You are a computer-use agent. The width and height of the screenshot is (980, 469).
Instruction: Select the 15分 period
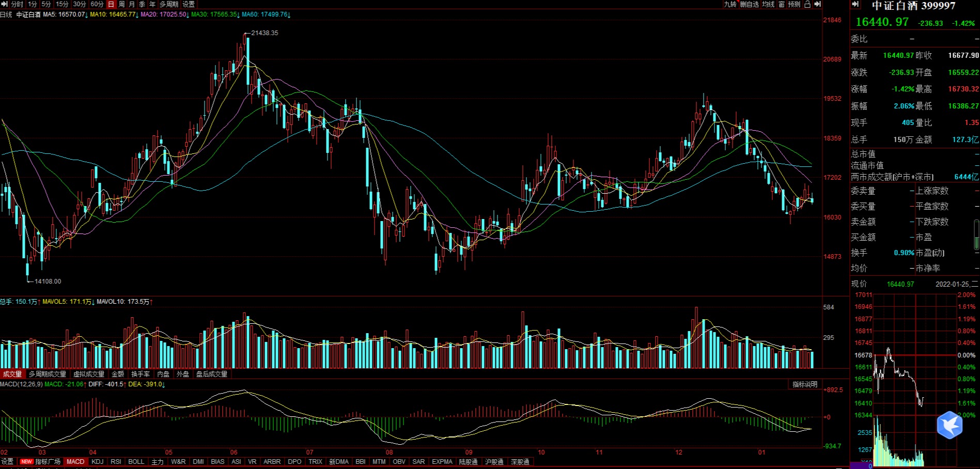click(62, 4)
